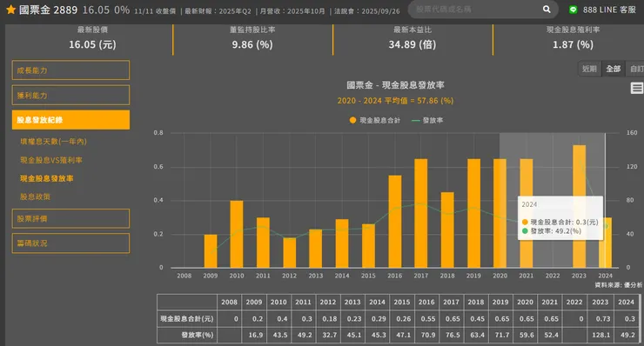The width and height of the screenshot is (644, 346).
Task: Click table cell 0.73 for 2023
Action: 600,318
